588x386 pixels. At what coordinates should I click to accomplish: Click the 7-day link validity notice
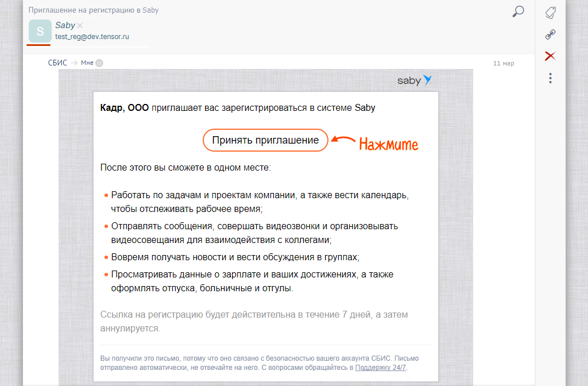[x=254, y=322]
